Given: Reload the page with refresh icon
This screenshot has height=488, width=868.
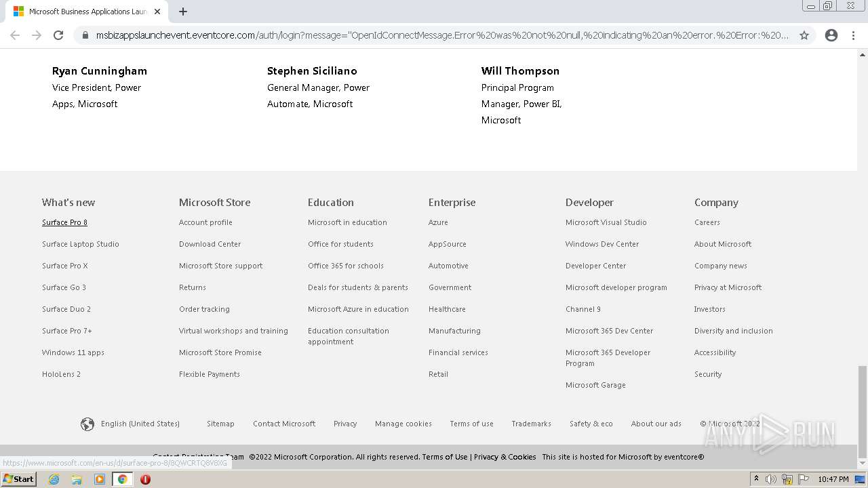Looking at the screenshot, I should (58, 35).
